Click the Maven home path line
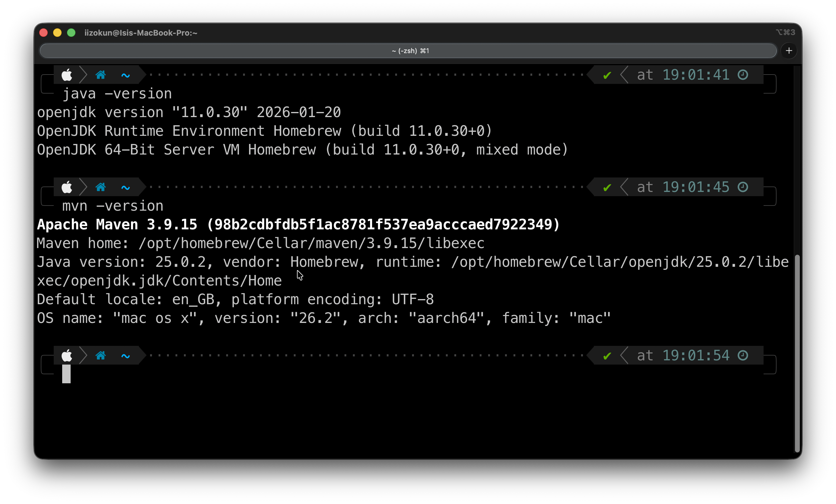The height and width of the screenshot is (504, 836). tap(260, 243)
